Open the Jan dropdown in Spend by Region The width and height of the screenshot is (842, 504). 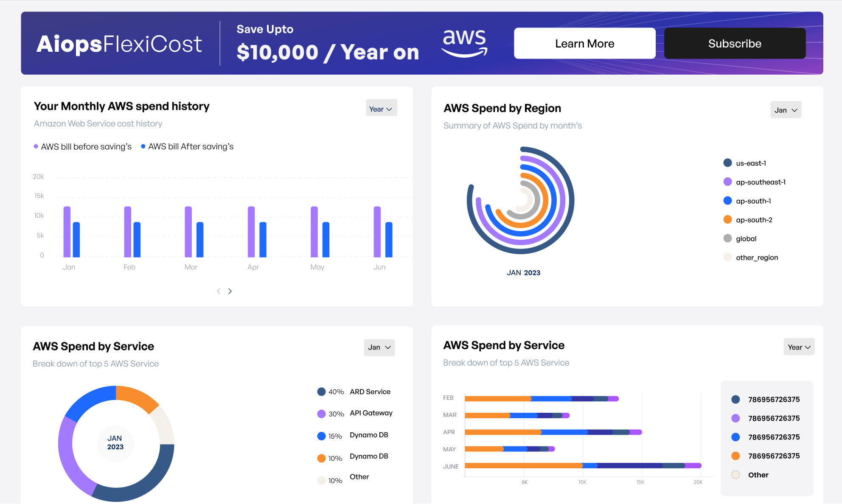click(x=786, y=110)
